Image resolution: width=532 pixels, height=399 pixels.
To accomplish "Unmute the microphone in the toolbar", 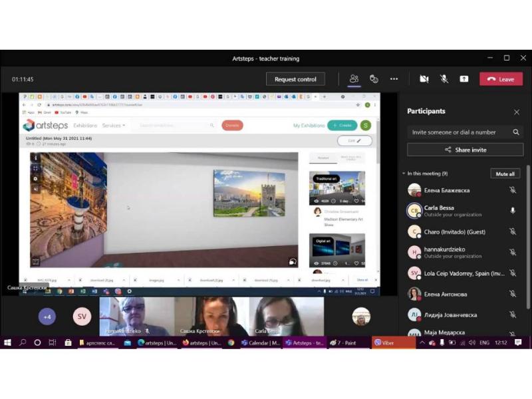I will point(444,79).
